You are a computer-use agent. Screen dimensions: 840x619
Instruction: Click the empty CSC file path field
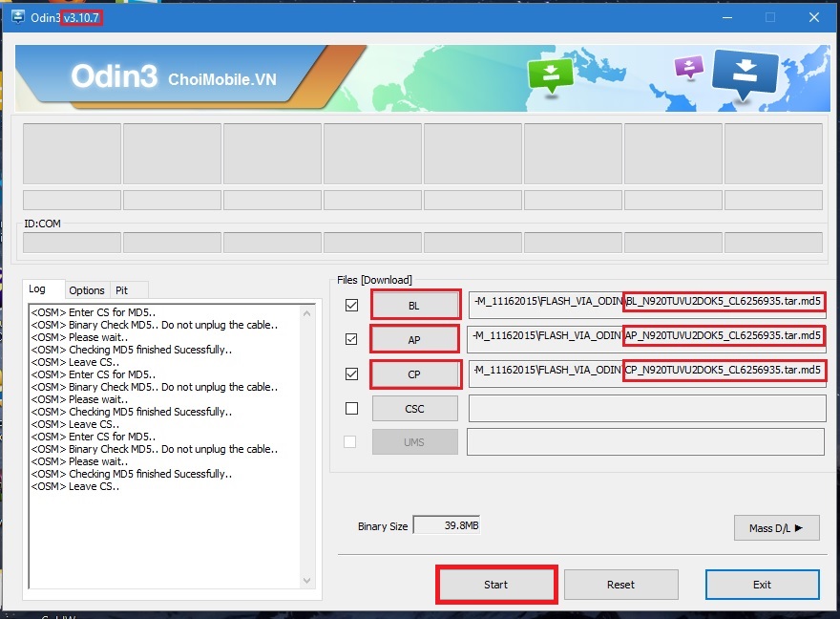coord(647,409)
